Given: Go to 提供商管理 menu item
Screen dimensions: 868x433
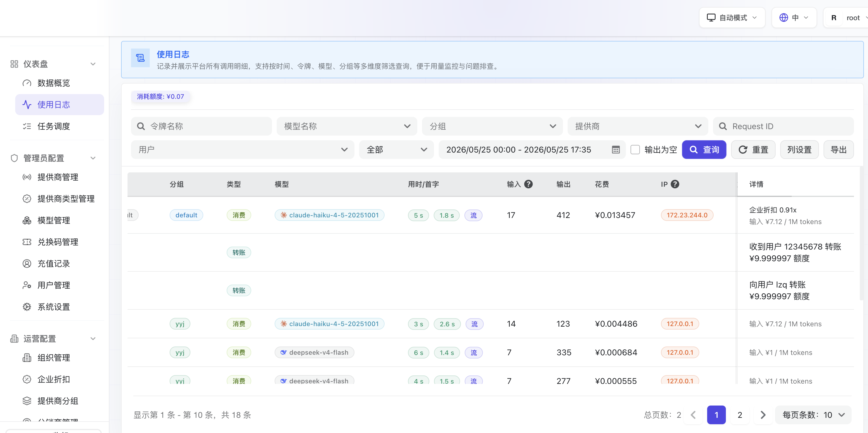Looking at the screenshot, I should pos(59,177).
